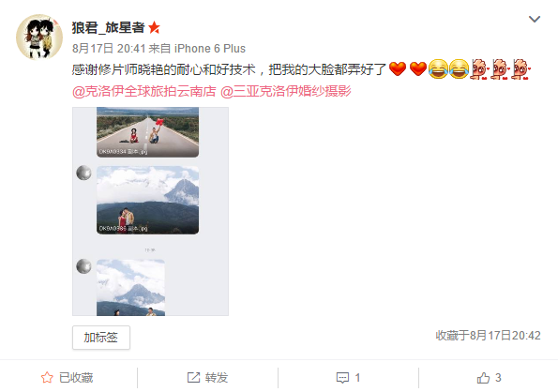558x392 pixels.
Task: Click the orange star badge beside username
Action: 154,27
